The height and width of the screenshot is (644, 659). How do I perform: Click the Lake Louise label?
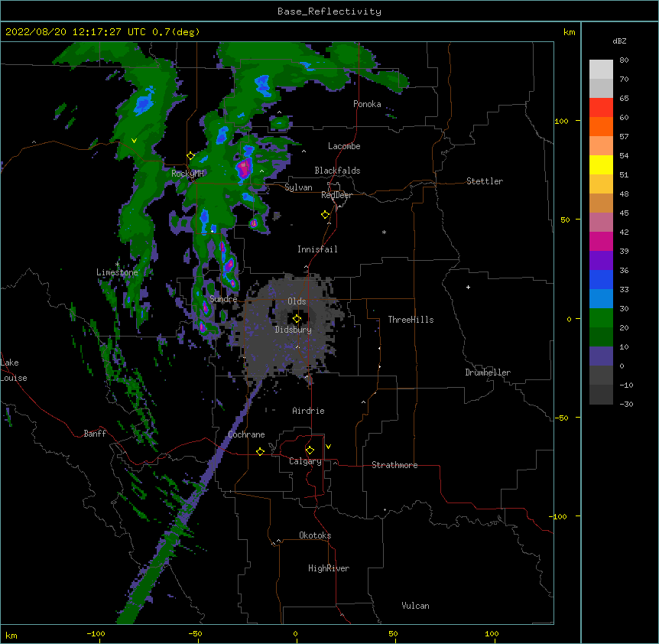pos(14,370)
